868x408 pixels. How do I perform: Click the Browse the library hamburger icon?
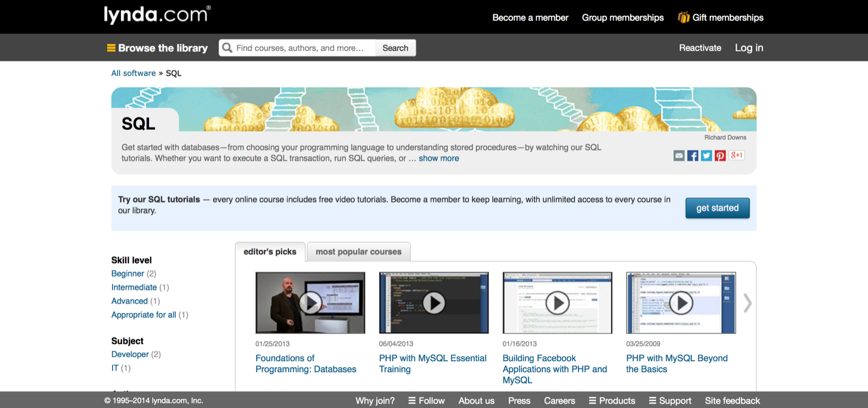click(111, 48)
